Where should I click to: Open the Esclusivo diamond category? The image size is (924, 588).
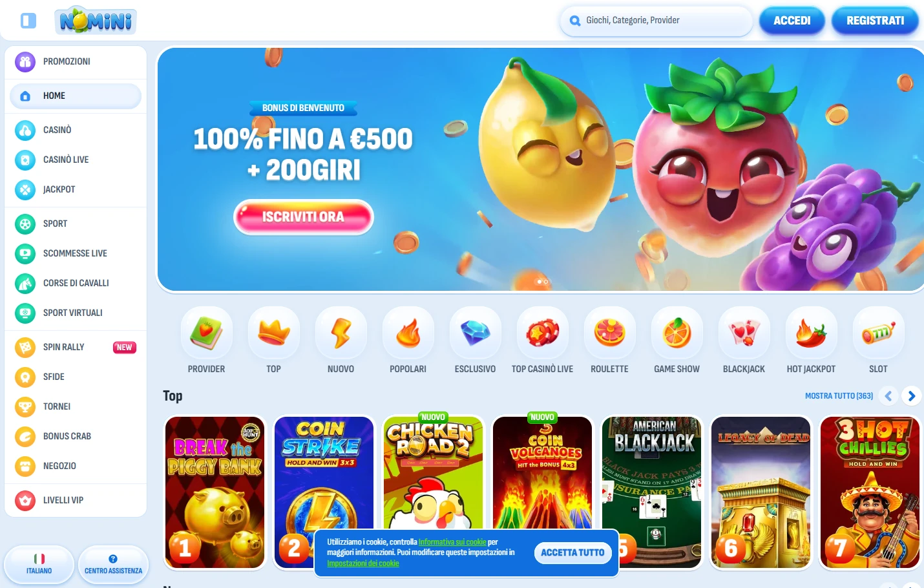click(476, 333)
